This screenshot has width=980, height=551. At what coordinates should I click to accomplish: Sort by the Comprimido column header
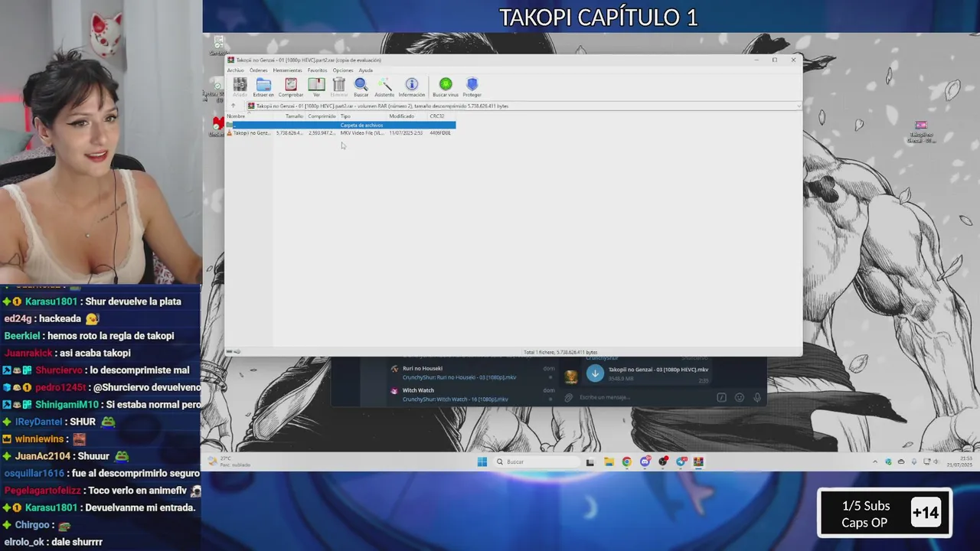click(x=322, y=116)
